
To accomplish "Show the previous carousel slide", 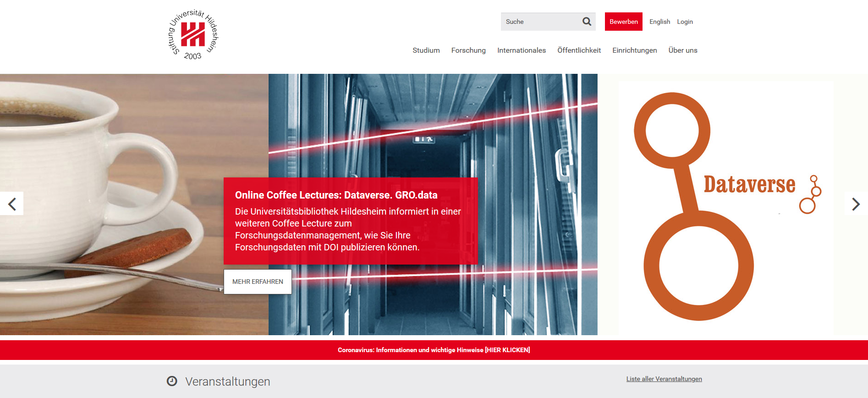I will (x=12, y=204).
